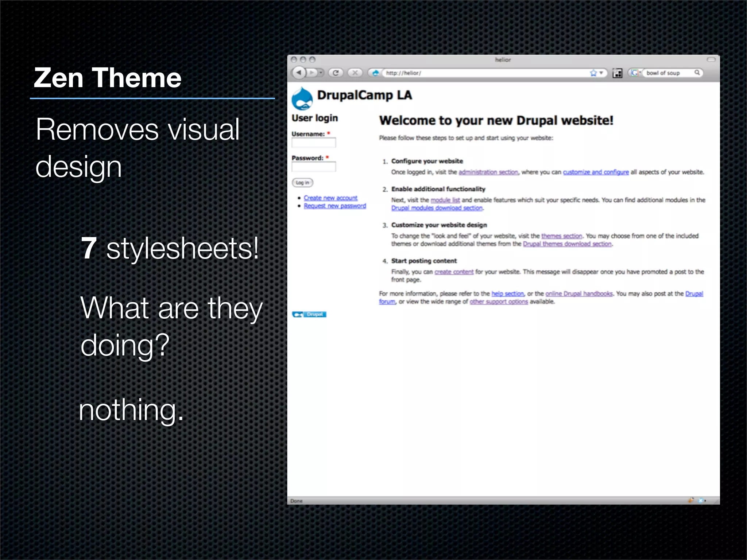
Task: Click the DrupalCamp LA site title
Action: pyautogui.click(x=364, y=95)
